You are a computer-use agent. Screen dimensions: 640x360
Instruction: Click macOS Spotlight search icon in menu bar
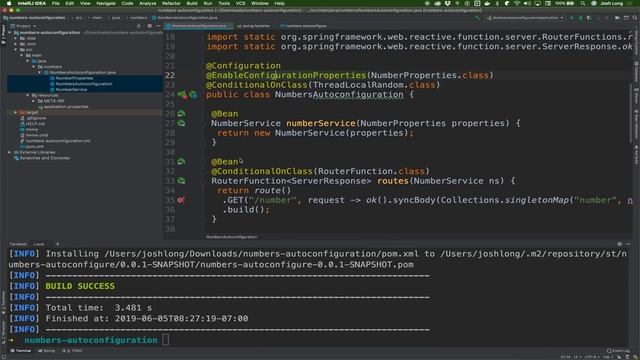pyautogui.click(x=583, y=3)
